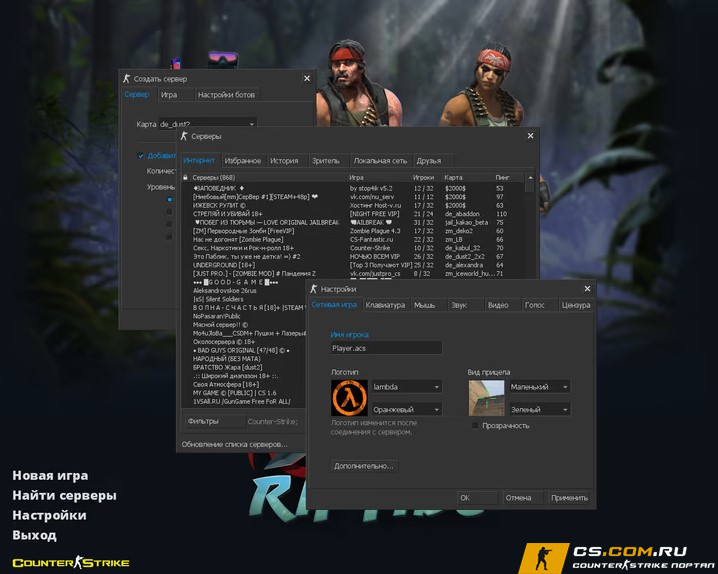Click the Применить button
The image size is (718, 574).
pos(569,498)
